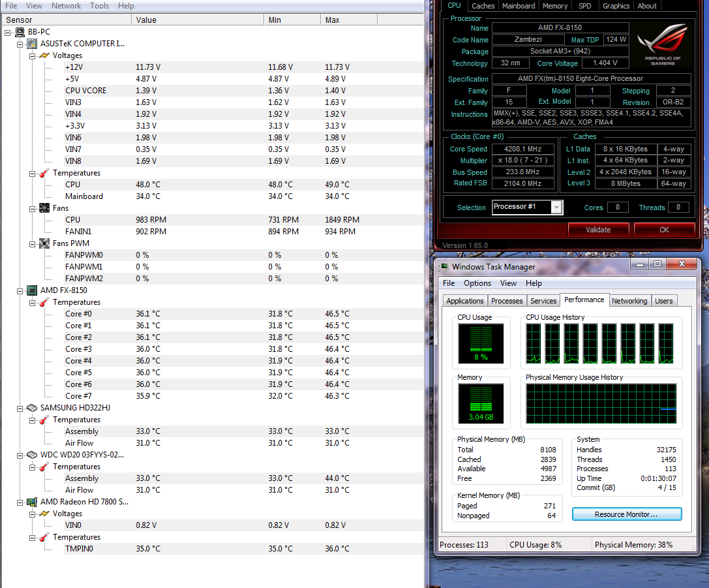
Task: Switch to the Graphics tab in CPU-Z
Action: point(616,6)
